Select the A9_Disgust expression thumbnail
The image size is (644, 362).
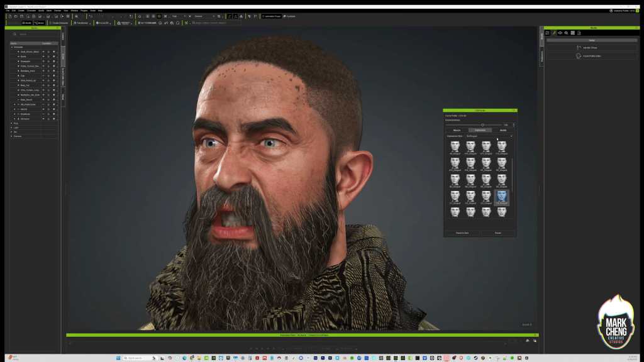point(455,147)
